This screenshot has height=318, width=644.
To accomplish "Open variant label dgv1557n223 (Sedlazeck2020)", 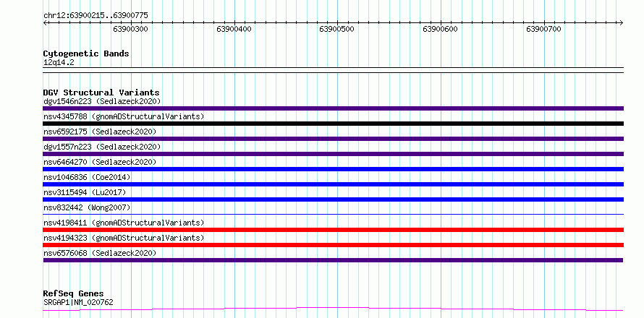I will (102, 147).
